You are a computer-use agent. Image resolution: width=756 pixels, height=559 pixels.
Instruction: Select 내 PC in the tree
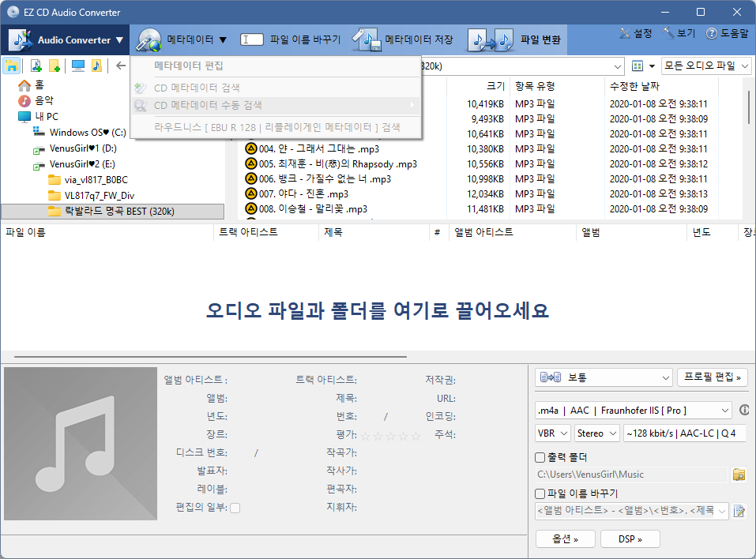(38, 117)
